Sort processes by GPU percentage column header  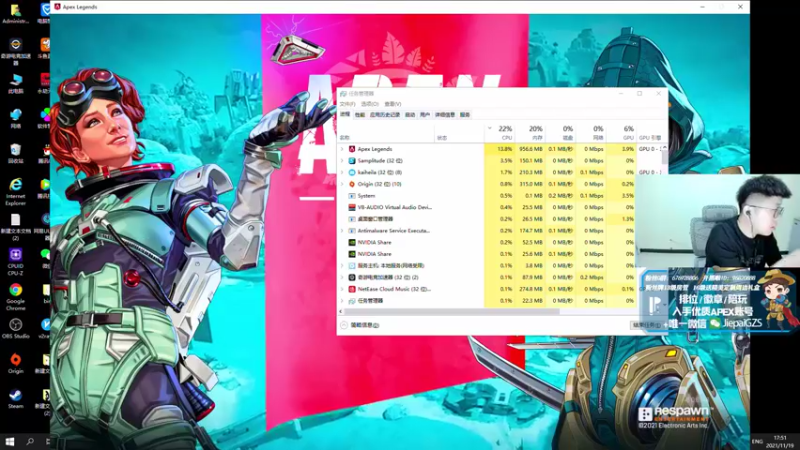621,133
